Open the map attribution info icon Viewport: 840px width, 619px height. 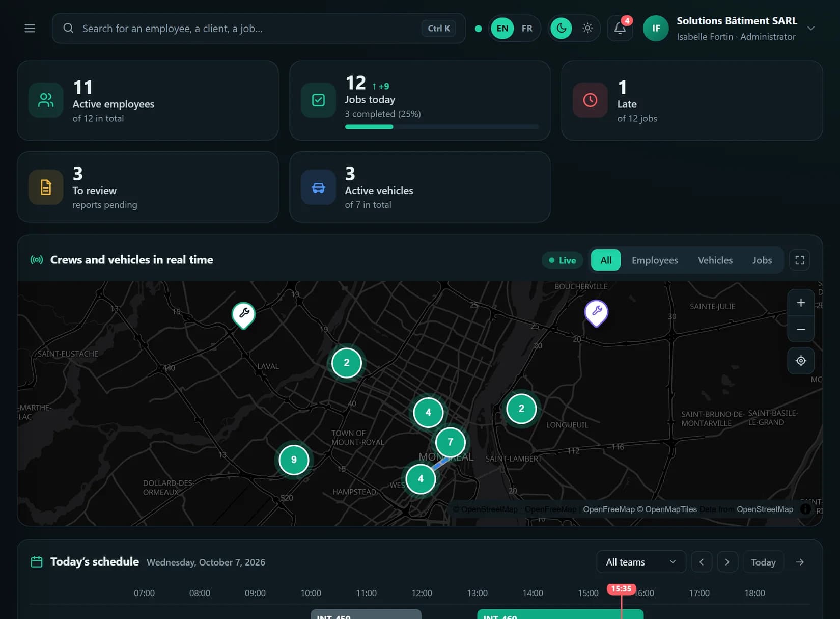click(x=805, y=509)
